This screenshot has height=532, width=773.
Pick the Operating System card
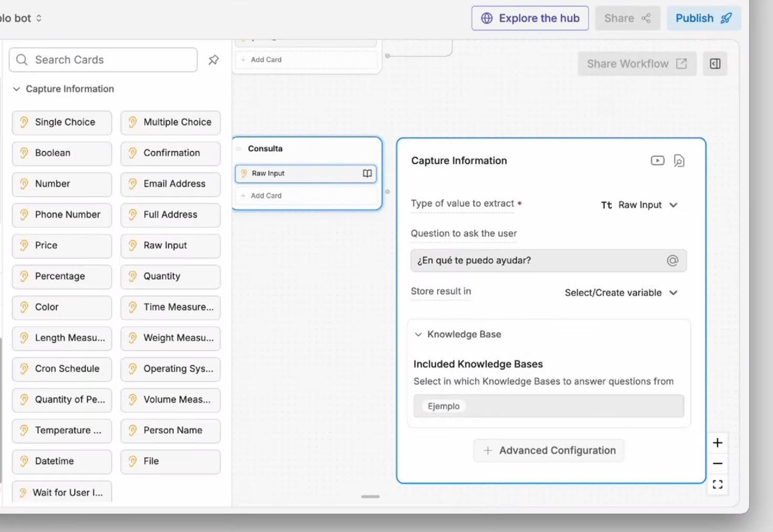point(170,369)
